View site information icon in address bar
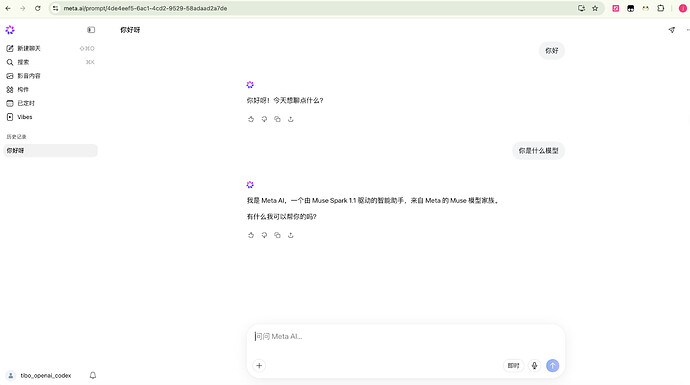 pyautogui.click(x=55, y=8)
